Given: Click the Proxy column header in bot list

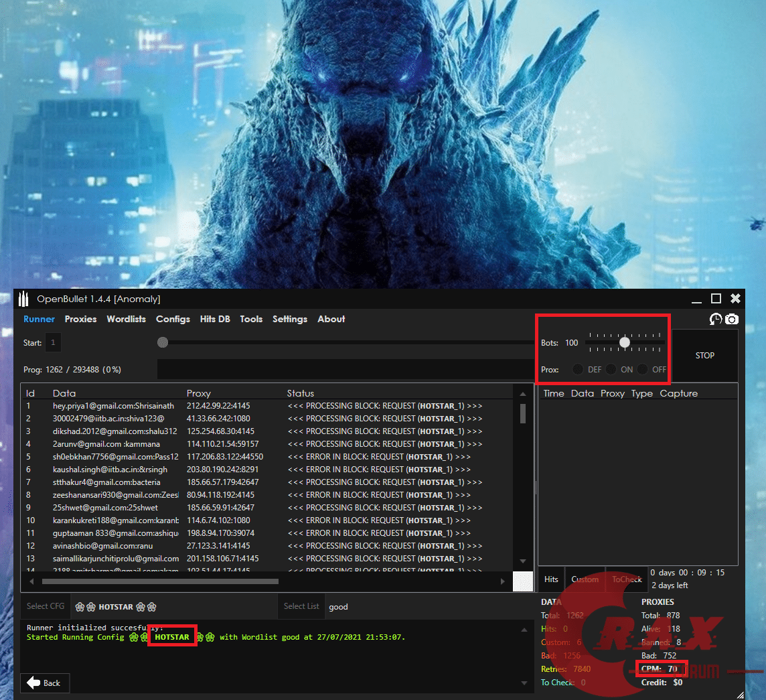Looking at the screenshot, I should point(198,393).
